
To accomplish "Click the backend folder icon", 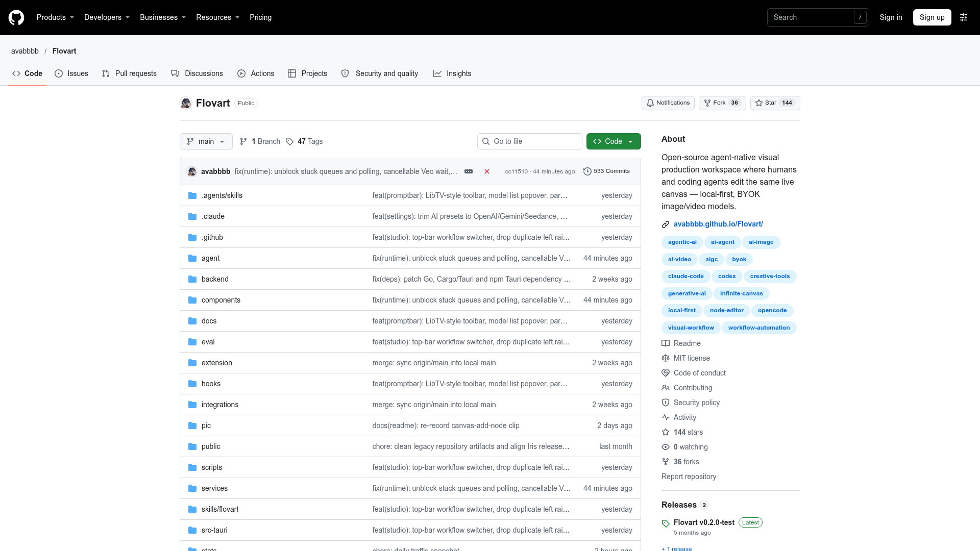I will point(192,279).
